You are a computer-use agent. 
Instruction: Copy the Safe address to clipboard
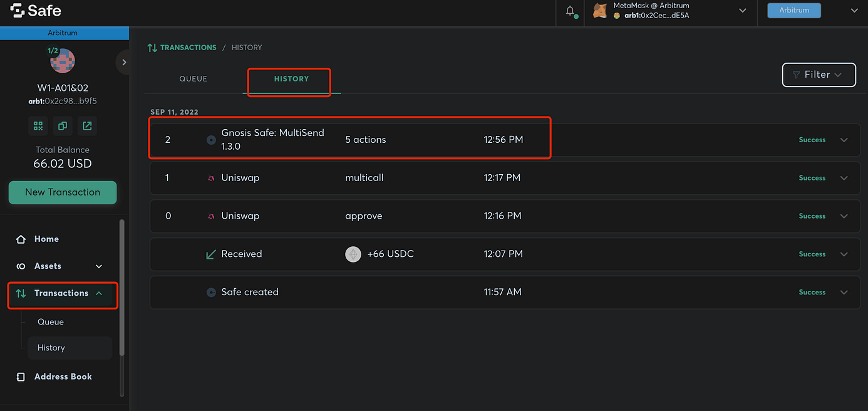tap(63, 126)
